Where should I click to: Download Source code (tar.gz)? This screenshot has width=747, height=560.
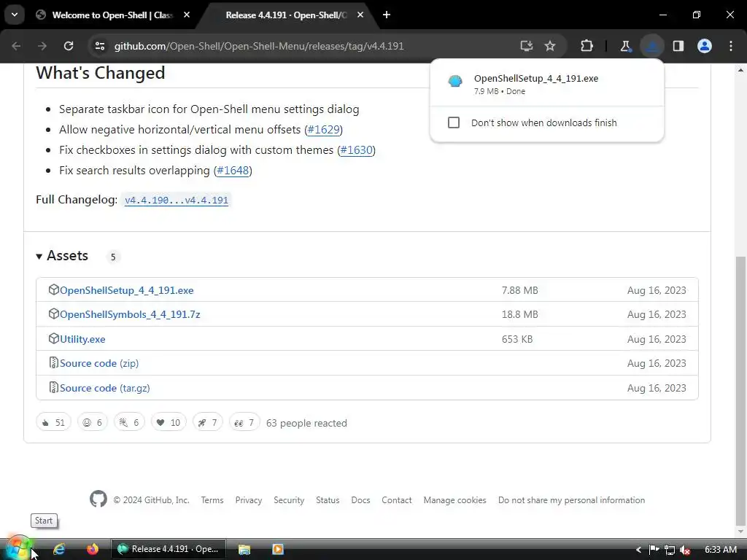click(x=105, y=388)
